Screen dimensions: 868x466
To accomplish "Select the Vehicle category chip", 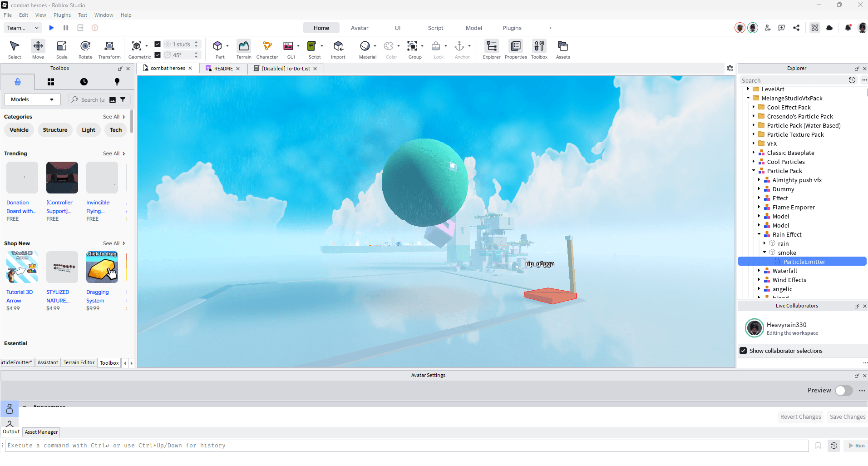I will pos(19,130).
